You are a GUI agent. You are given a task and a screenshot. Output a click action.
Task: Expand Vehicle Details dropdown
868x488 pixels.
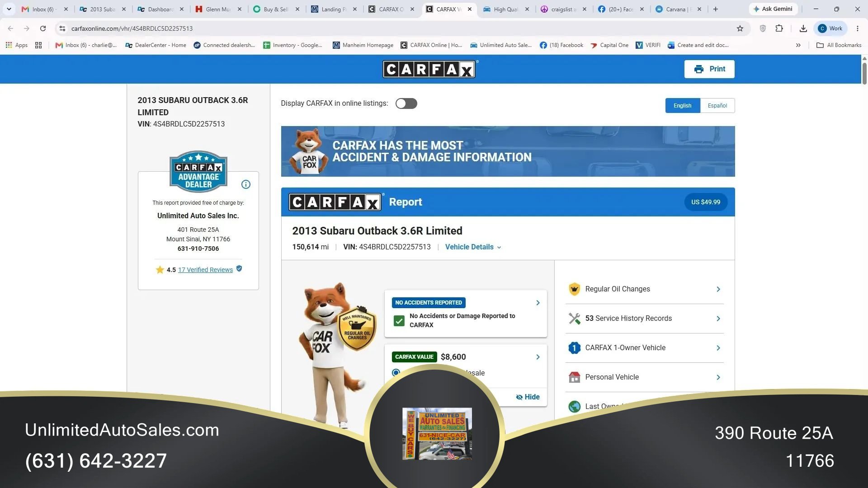pyautogui.click(x=473, y=247)
